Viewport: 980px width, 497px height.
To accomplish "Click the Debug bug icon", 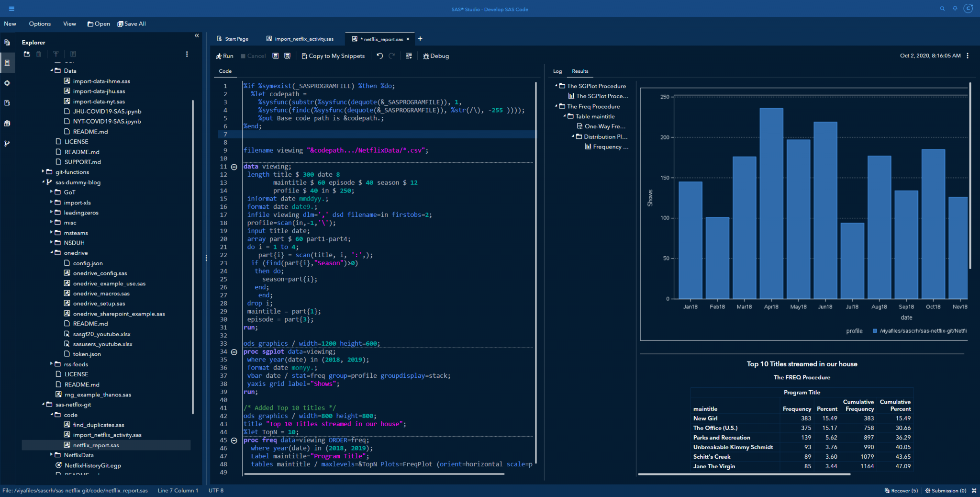I will click(x=426, y=56).
